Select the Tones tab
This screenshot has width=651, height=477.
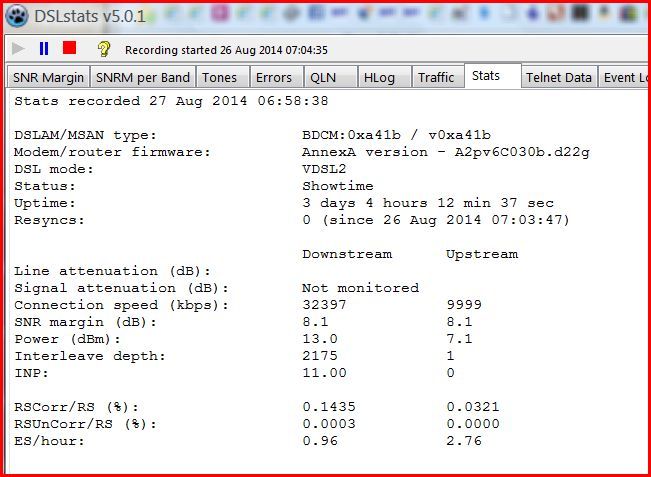pyautogui.click(x=222, y=77)
